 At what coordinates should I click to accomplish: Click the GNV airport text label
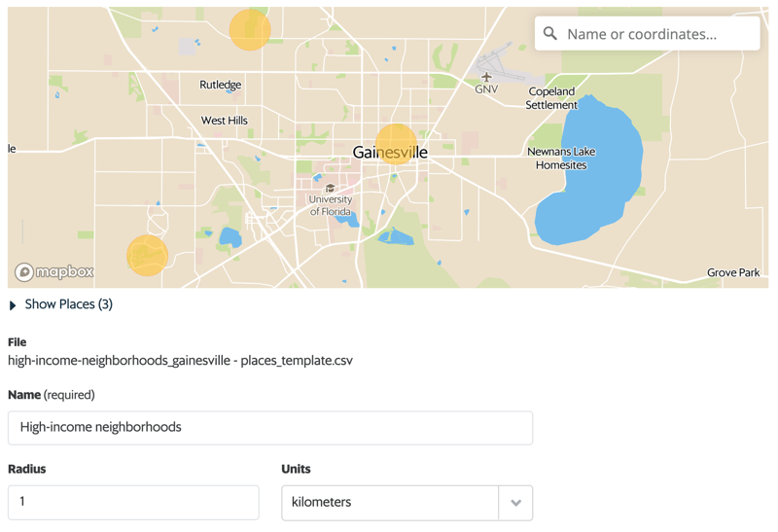pyautogui.click(x=486, y=89)
